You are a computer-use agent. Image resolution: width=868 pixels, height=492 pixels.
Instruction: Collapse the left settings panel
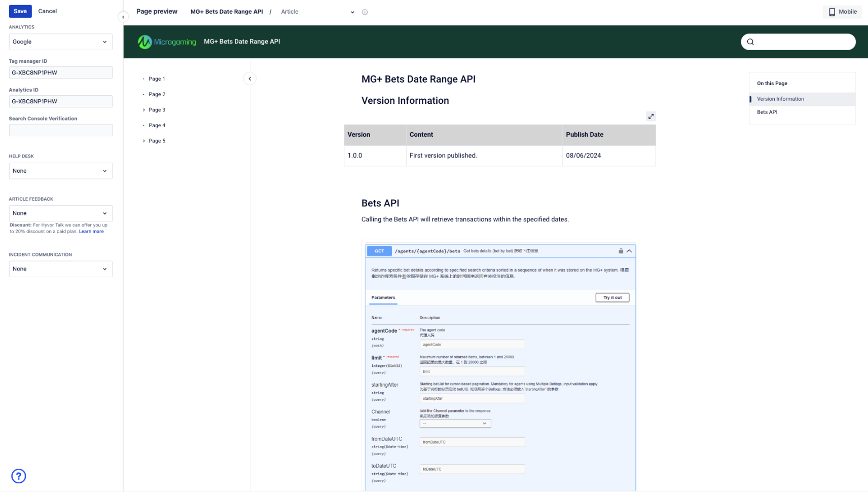[123, 17]
